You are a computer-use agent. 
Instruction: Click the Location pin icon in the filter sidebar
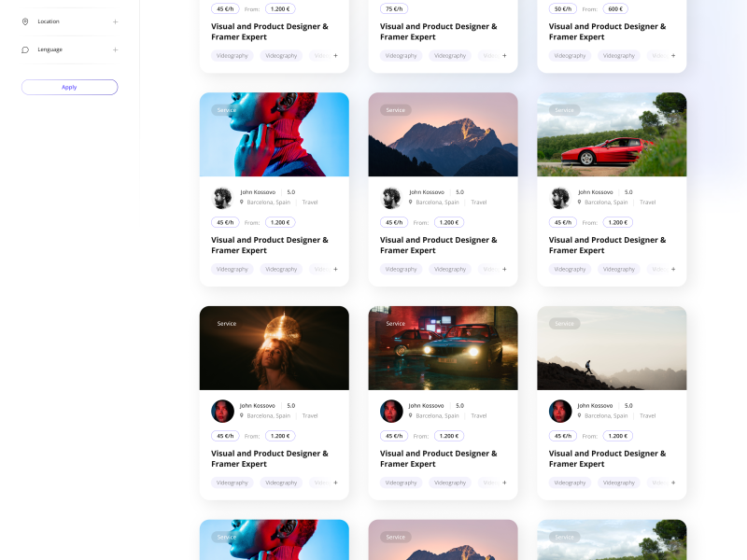25,21
